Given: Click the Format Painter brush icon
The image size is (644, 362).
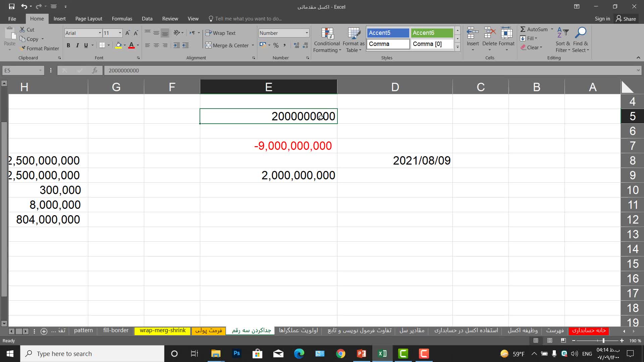Looking at the screenshot, I should [23, 48].
